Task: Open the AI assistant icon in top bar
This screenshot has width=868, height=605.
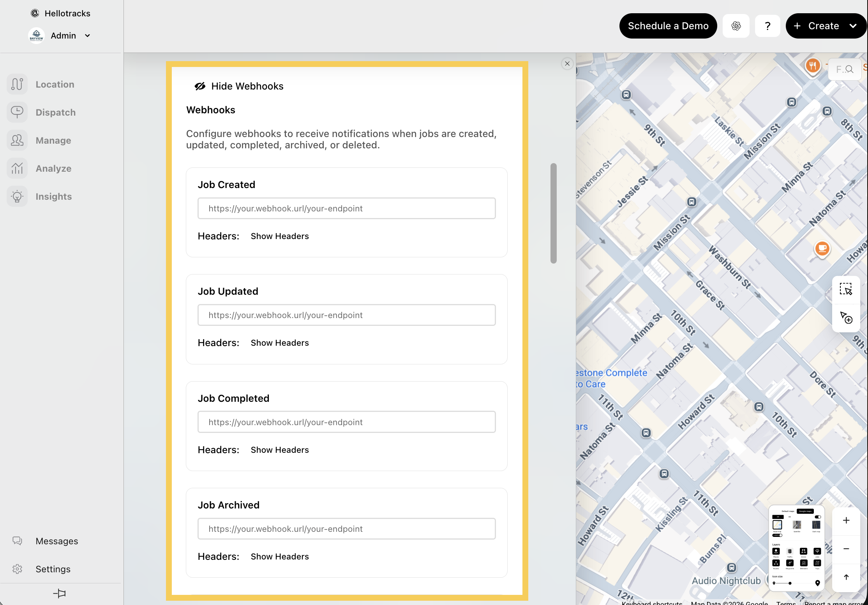Action: point(736,26)
